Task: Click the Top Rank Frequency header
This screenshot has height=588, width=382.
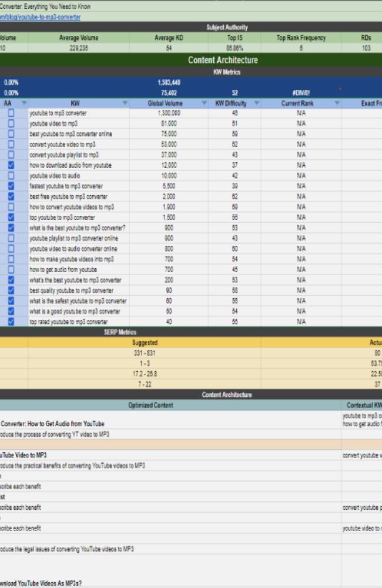Action: [x=301, y=38]
